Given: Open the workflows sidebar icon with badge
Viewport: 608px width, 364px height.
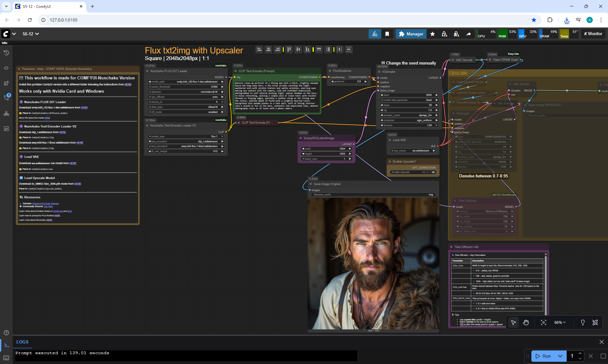Looking at the screenshot, I should [7, 97].
